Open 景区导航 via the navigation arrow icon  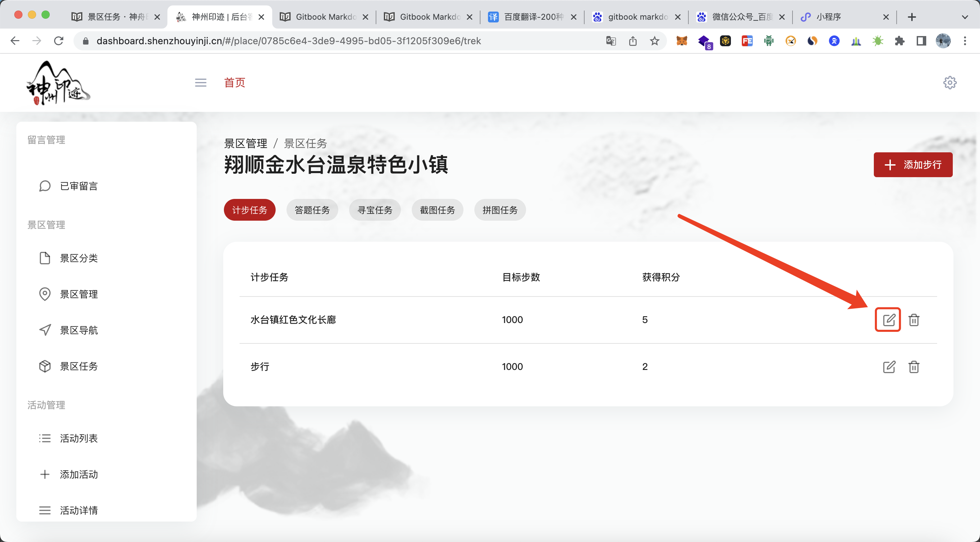click(x=45, y=330)
